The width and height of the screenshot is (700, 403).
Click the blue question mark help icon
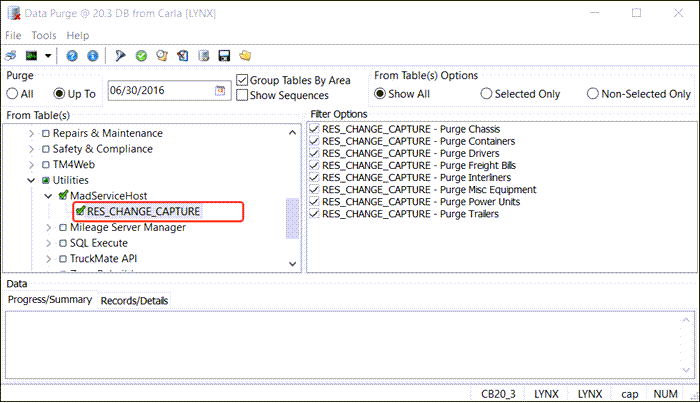coord(72,55)
